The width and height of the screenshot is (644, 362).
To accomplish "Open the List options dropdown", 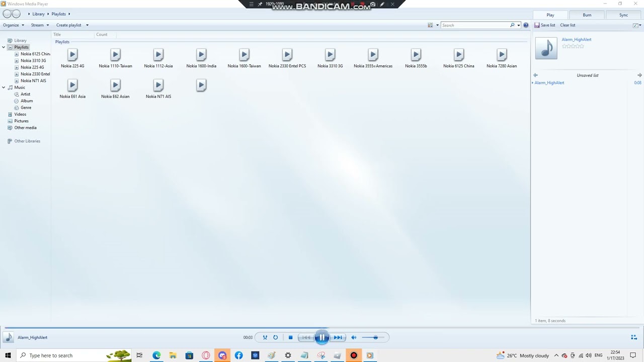I will click(x=636, y=25).
